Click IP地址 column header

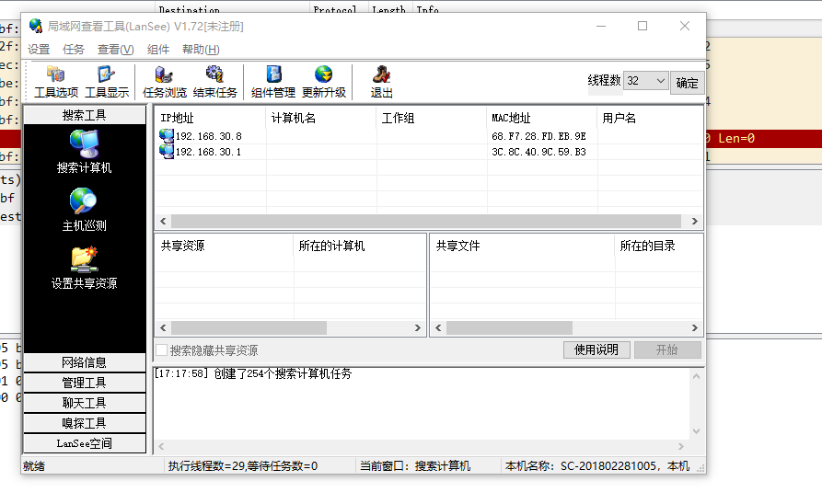(x=210, y=118)
